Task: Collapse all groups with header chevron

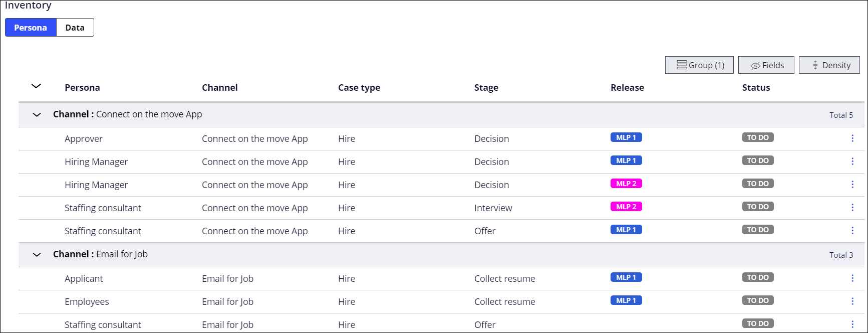Action: click(x=36, y=86)
